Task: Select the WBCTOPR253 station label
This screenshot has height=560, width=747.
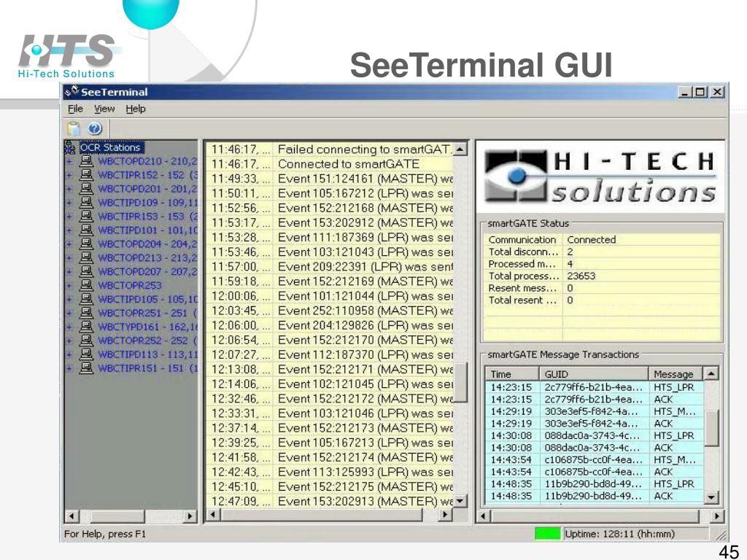Action: click(x=130, y=285)
